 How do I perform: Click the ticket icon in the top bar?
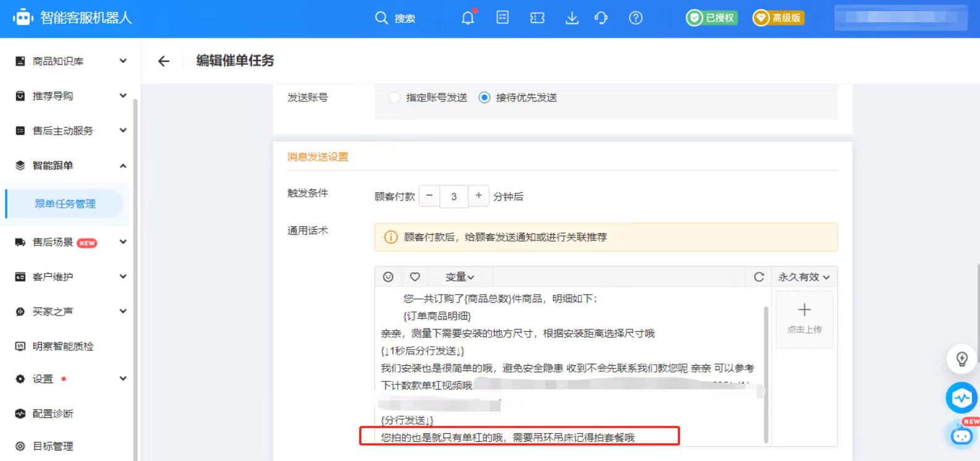537,18
